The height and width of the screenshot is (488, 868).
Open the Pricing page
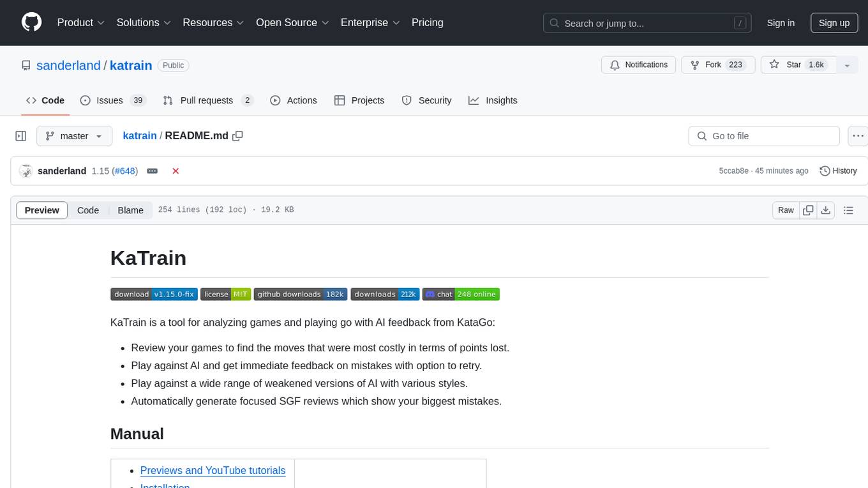click(428, 22)
